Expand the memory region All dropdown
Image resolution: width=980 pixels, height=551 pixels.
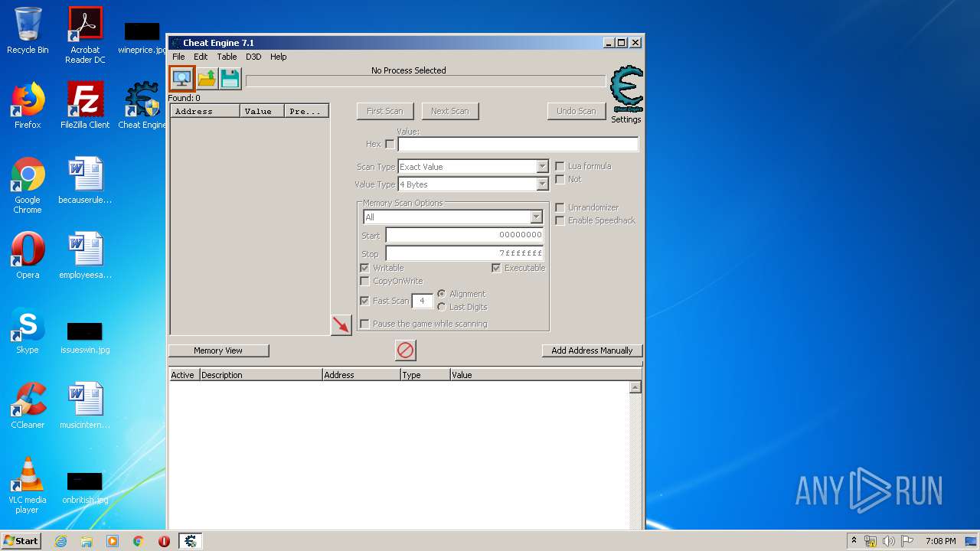536,217
